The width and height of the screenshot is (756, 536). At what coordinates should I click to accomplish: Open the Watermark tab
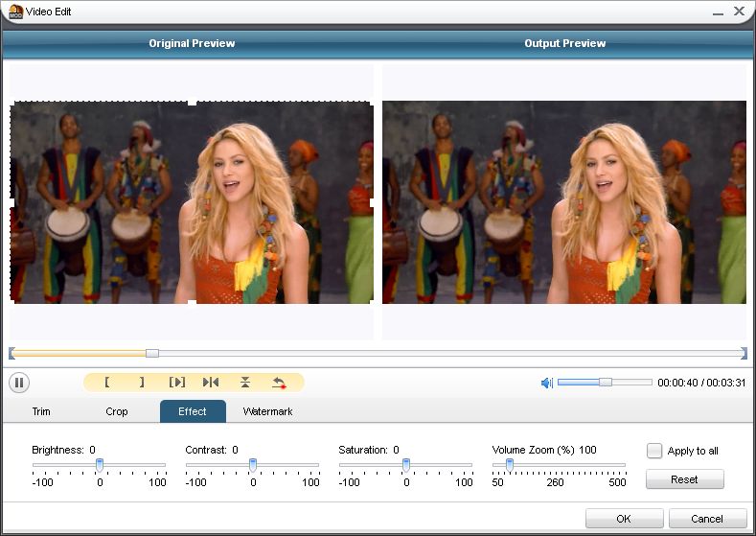coord(267,411)
